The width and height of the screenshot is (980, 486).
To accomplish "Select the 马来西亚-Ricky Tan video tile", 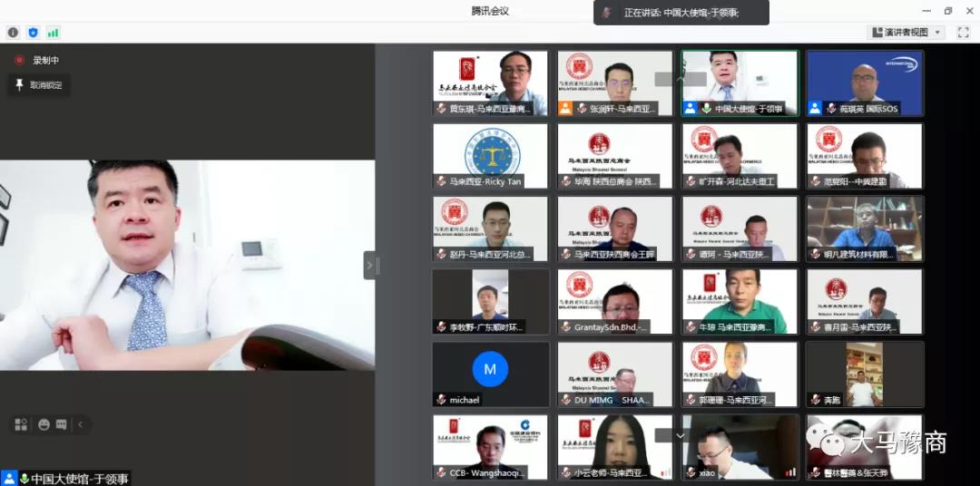I will tap(490, 156).
